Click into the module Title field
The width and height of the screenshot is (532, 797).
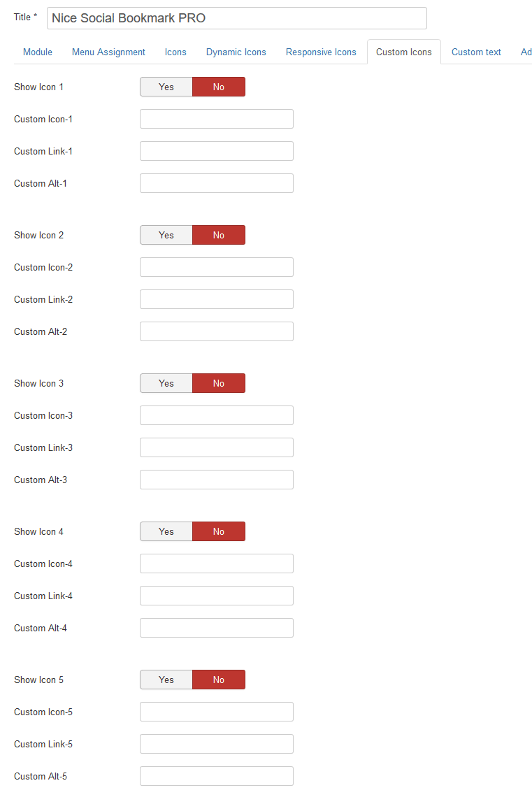(x=236, y=17)
